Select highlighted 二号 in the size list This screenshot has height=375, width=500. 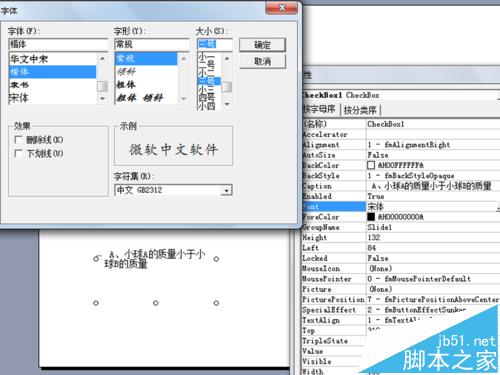(x=209, y=81)
